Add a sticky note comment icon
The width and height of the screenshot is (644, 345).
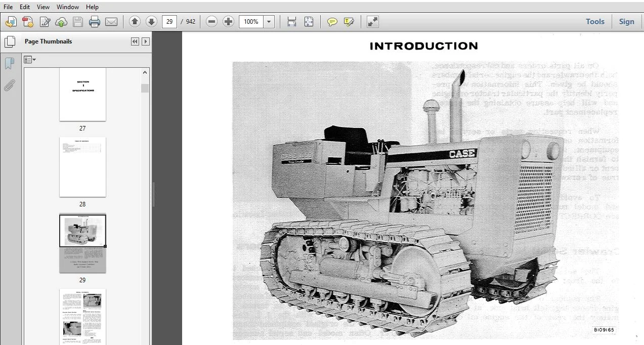[x=332, y=22]
